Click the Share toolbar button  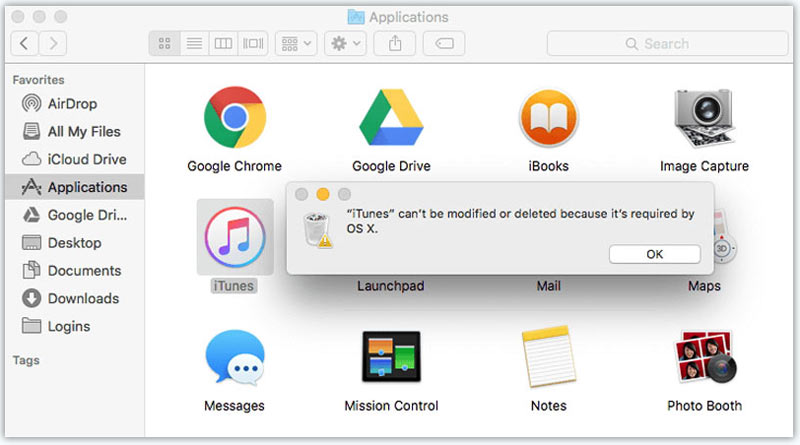pyautogui.click(x=395, y=43)
